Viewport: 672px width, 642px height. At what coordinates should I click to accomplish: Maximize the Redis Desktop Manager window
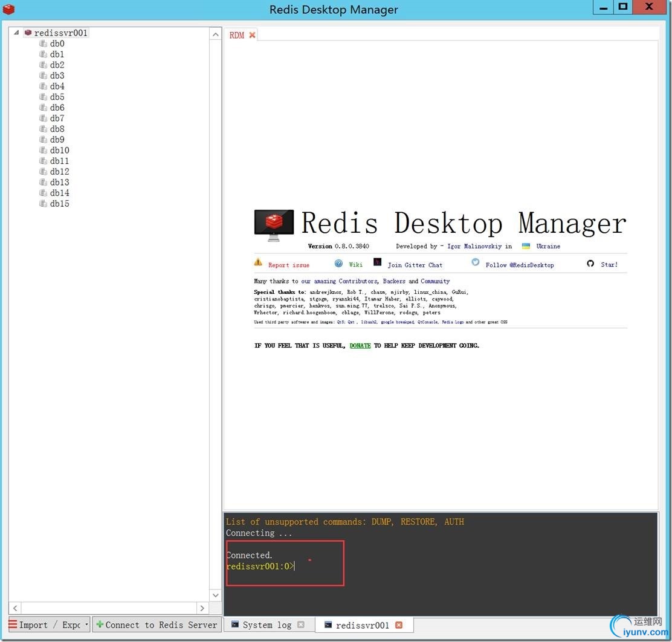tap(623, 7)
